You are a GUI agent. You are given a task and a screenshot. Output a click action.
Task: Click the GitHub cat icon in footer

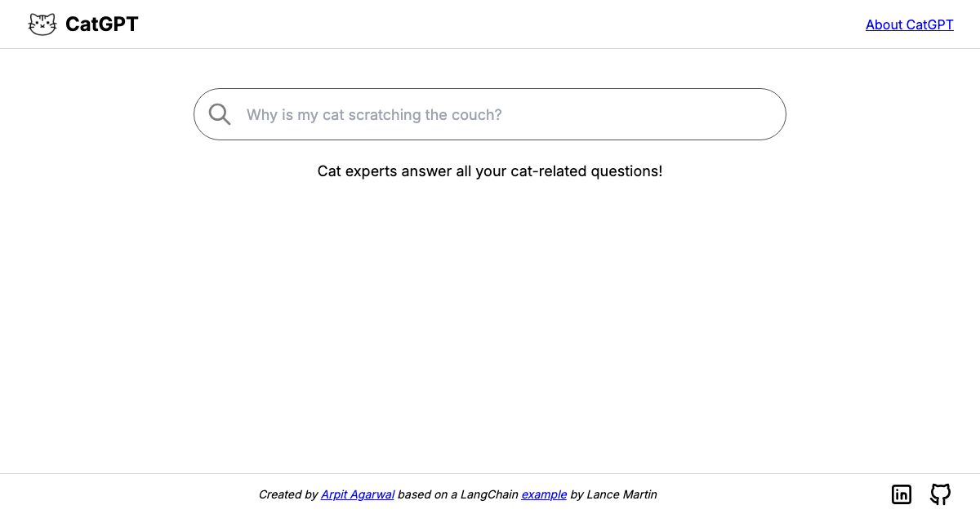point(941,494)
